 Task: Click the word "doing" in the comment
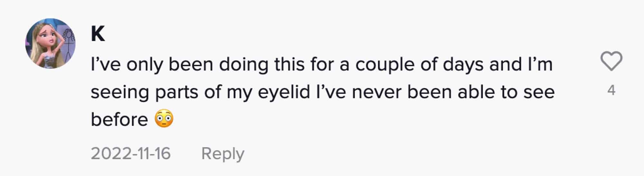pyautogui.click(x=243, y=64)
